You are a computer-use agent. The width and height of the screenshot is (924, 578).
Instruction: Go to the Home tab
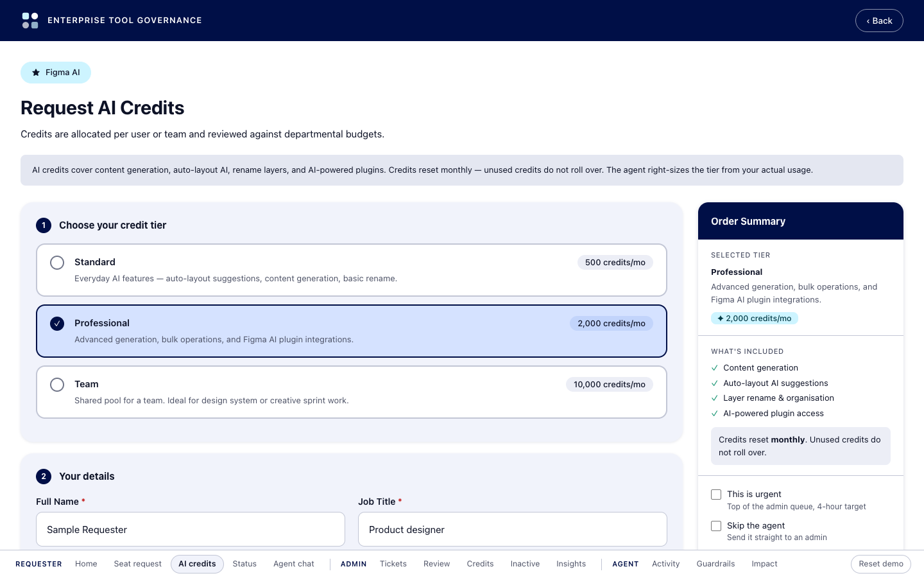click(x=86, y=564)
